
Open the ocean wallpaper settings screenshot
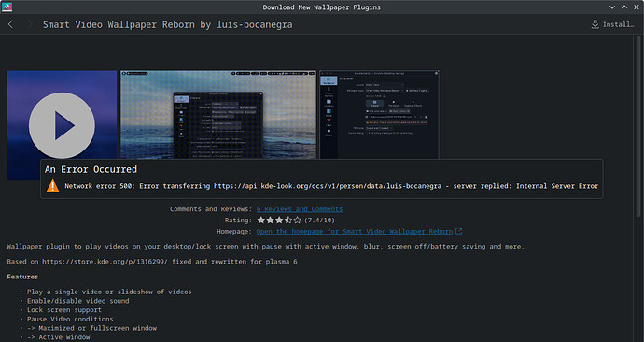point(218,115)
